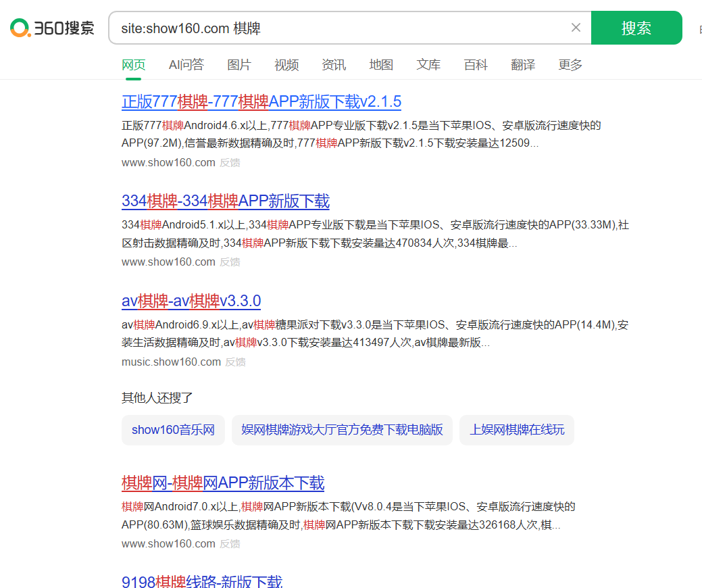Click the 棋牌网 result description text
Image resolution: width=702 pixels, height=588 pixels.
tap(349, 516)
